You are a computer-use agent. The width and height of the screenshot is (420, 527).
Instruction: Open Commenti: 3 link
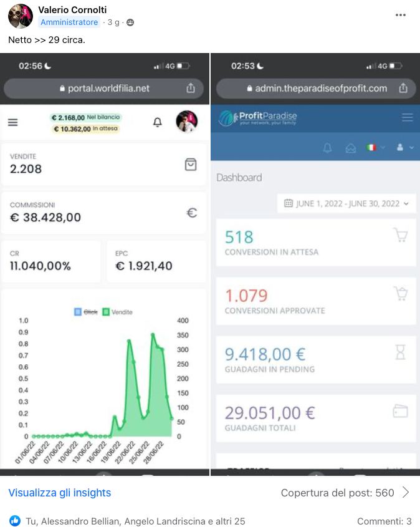(384, 521)
